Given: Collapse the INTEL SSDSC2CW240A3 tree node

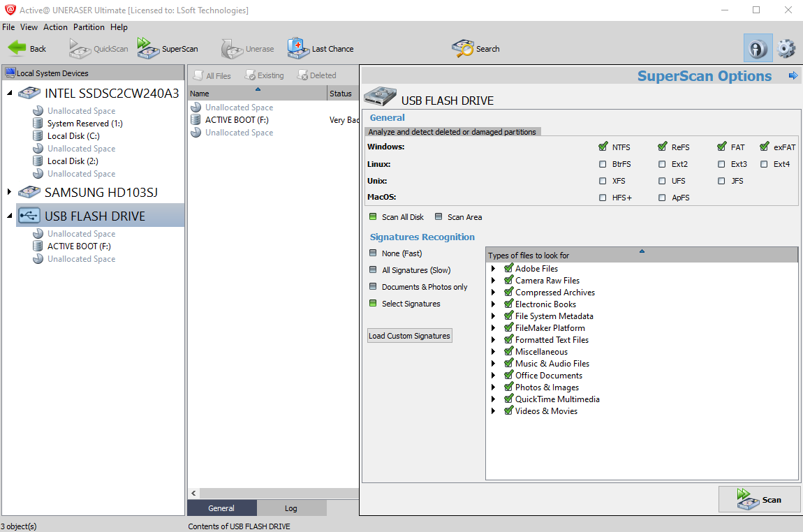Looking at the screenshot, I should click(x=10, y=93).
